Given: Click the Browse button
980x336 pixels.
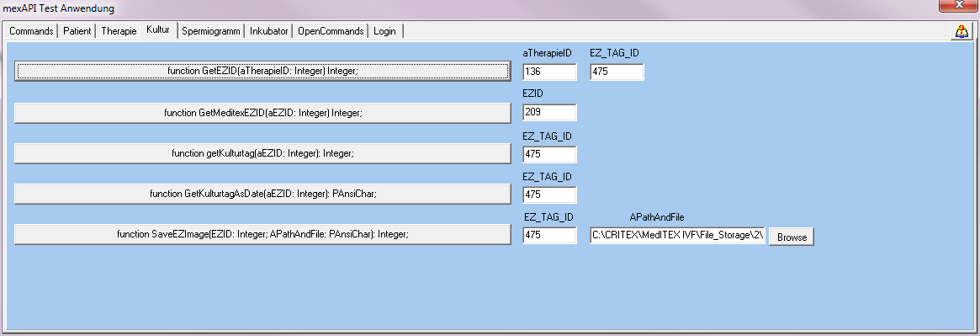Looking at the screenshot, I should (x=792, y=237).
